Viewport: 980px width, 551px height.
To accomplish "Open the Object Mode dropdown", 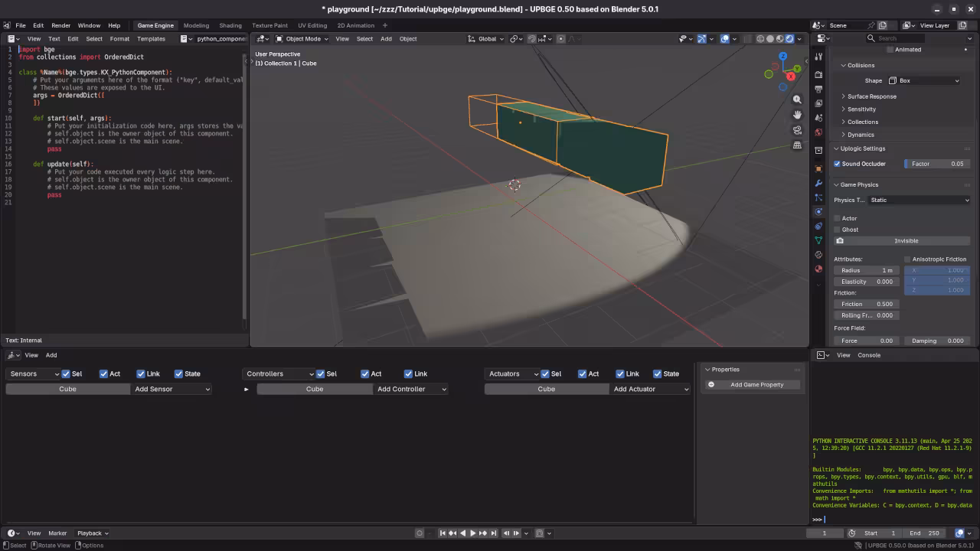I will click(x=302, y=39).
